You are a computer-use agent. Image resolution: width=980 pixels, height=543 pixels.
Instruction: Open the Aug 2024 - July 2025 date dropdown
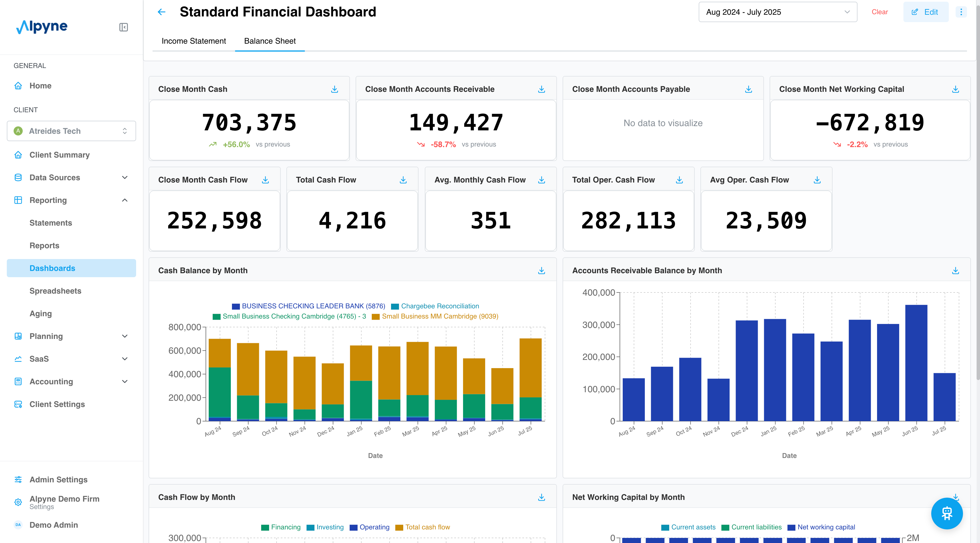point(777,12)
